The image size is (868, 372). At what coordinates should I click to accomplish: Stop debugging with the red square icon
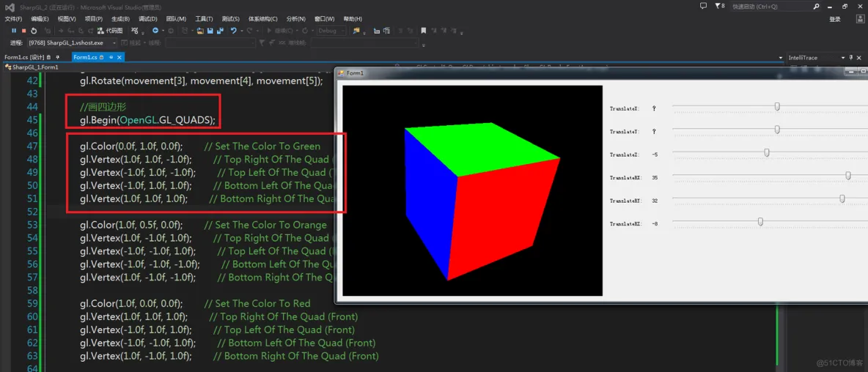tap(23, 31)
